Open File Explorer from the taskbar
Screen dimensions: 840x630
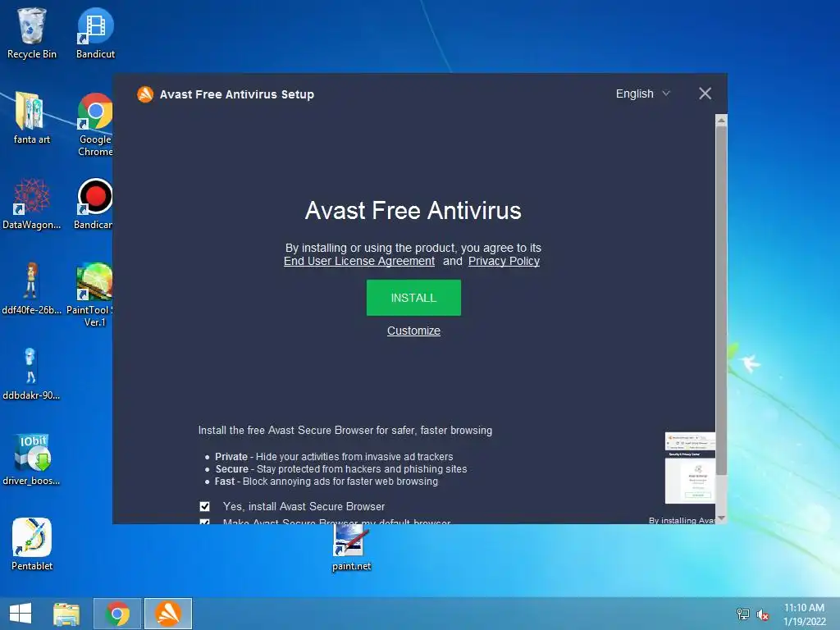[66, 614]
